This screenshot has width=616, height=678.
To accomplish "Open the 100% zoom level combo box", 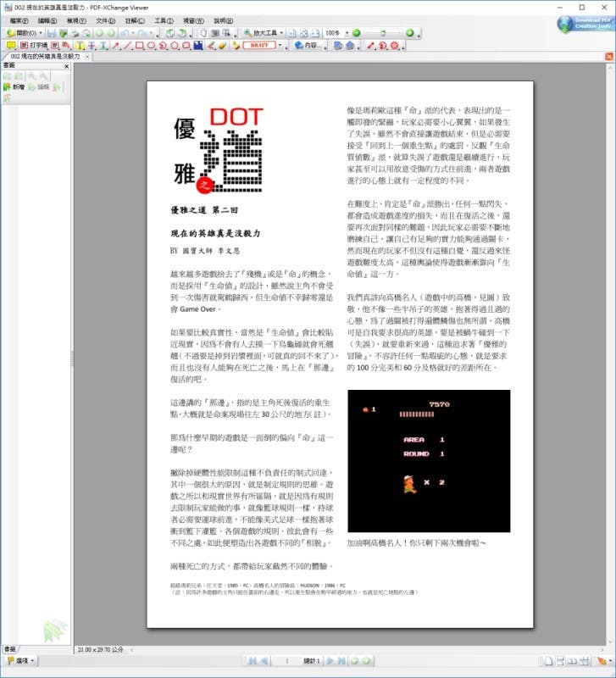I will pos(336,33).
